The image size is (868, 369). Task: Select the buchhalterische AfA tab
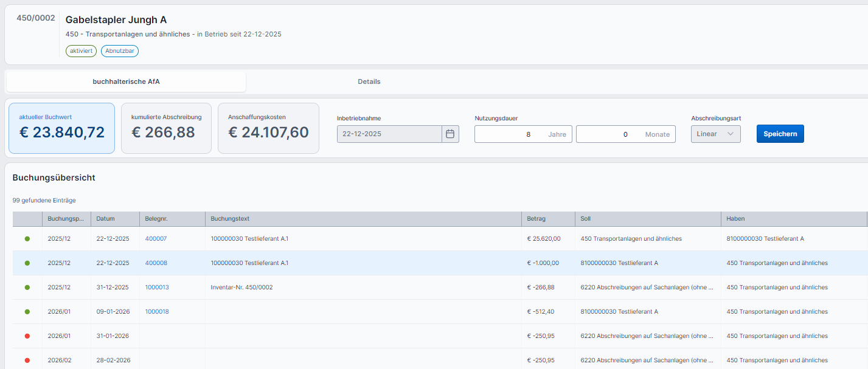(x=126, y=81)
